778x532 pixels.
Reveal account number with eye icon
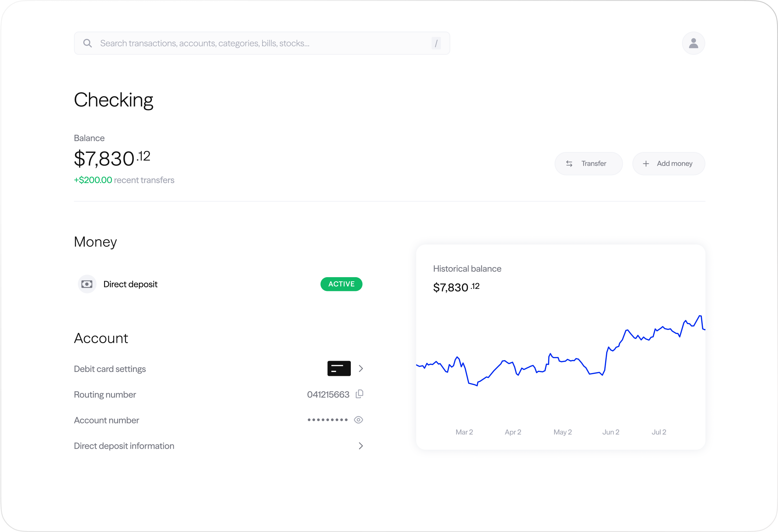(358, 420)
